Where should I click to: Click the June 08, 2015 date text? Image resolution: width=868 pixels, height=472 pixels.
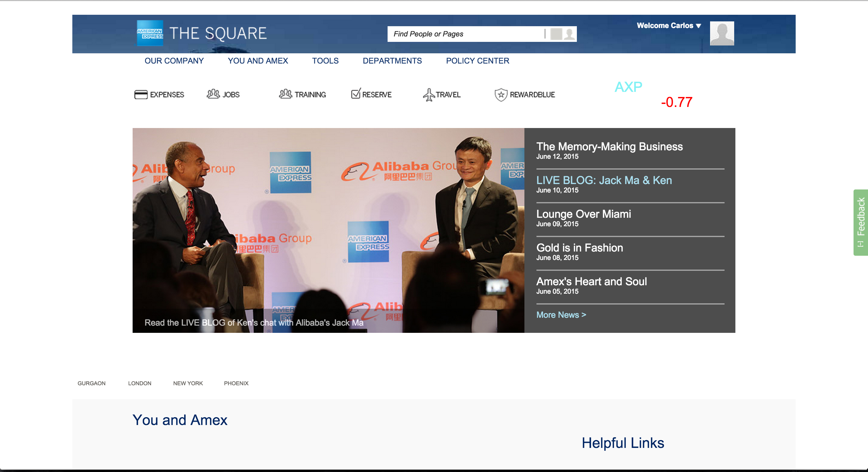(x=557, y=258)
